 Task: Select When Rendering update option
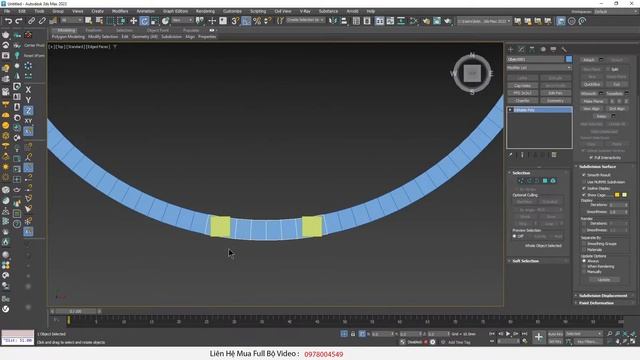[584, 266]
